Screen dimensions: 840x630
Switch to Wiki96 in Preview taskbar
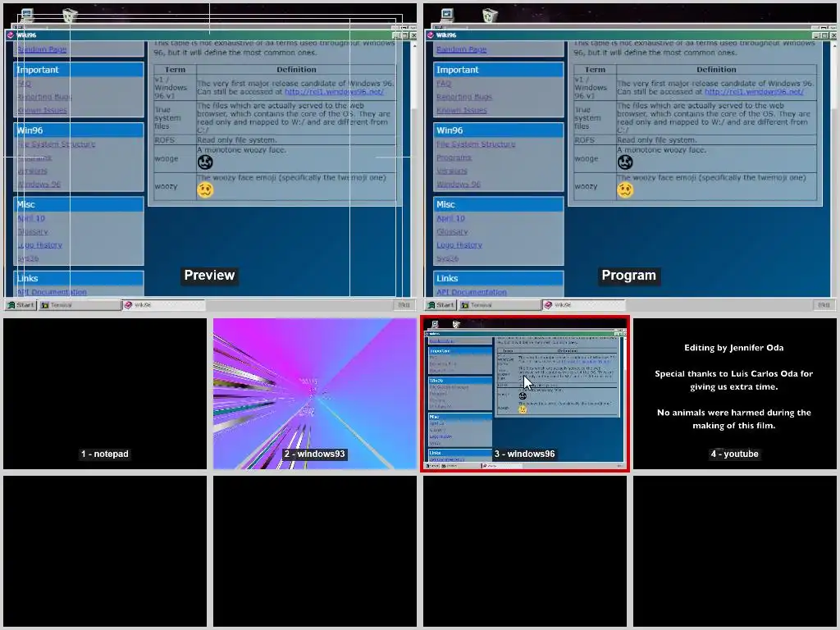[164, 305]
